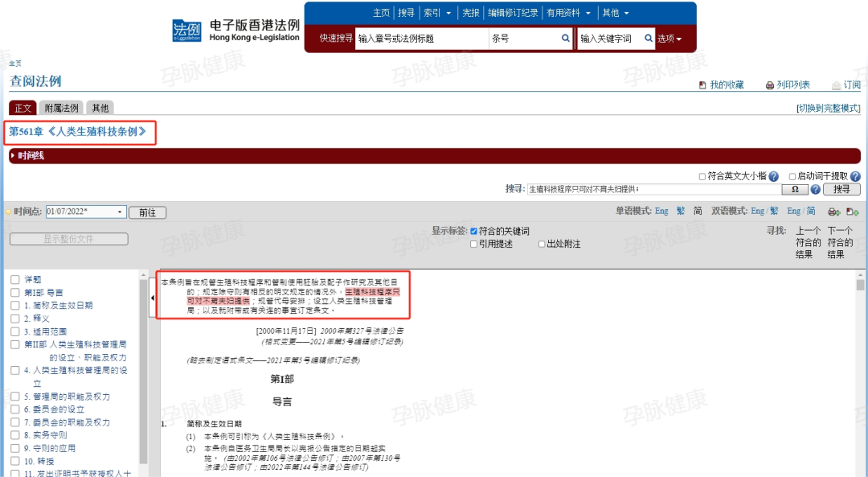
Task: Click the 条号 input field
Action: coord(524,39)
